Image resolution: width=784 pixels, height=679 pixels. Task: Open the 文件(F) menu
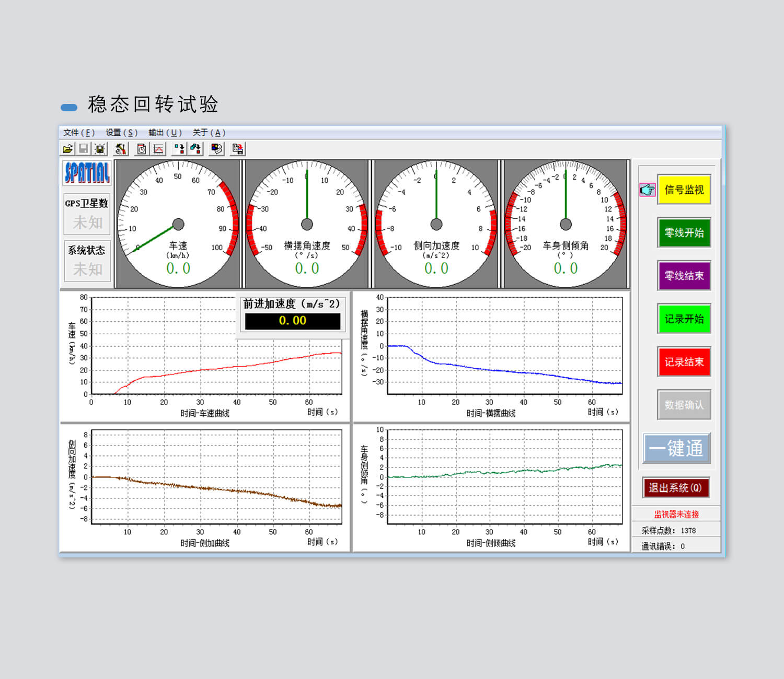pos(79,133)
